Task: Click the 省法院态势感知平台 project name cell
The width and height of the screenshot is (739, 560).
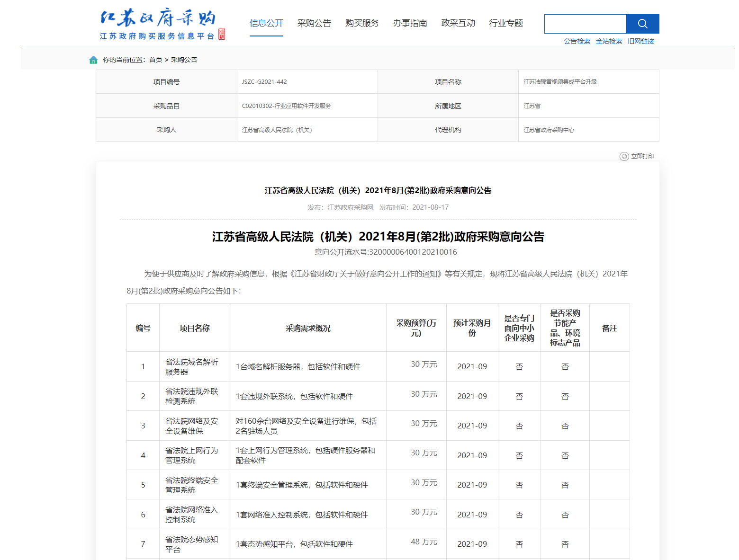Action: pyautogui.click(x=191, y=544)
